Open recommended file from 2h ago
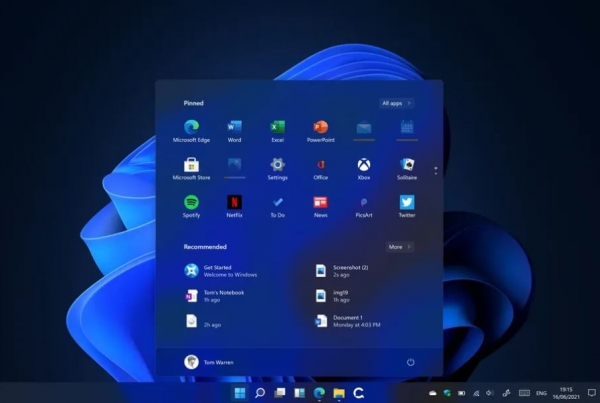The height and width of the screenshot is (403, 600). [204, 321]
